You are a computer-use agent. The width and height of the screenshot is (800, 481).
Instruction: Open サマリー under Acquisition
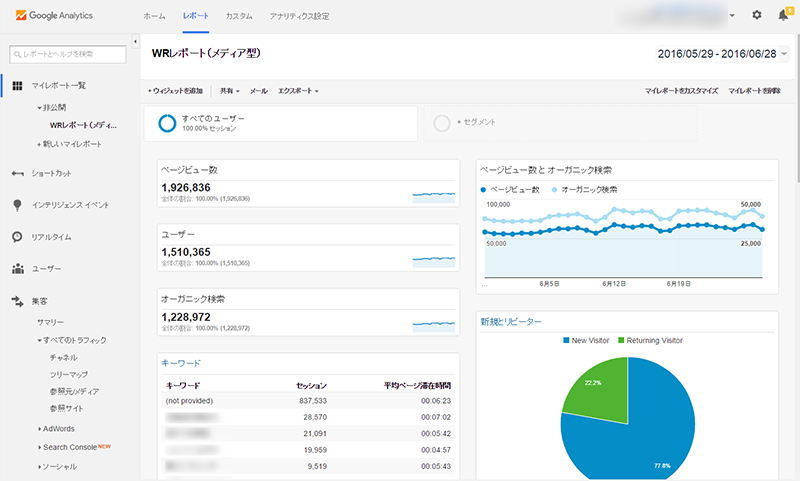coord(50,322)
